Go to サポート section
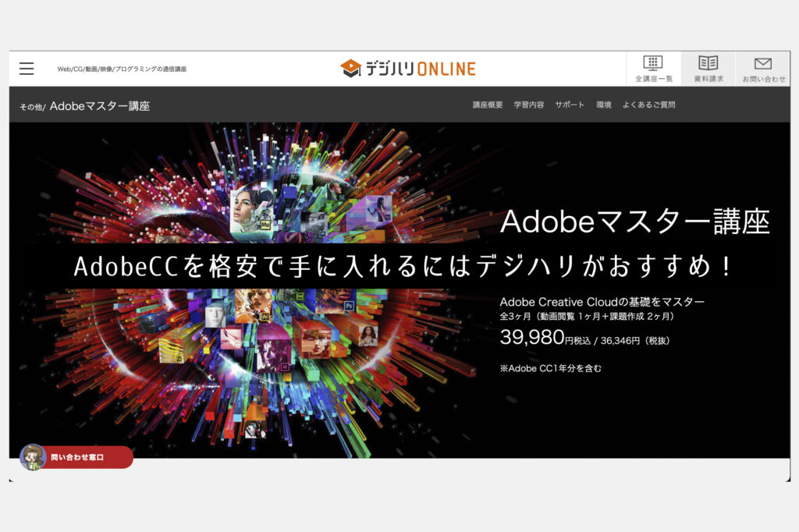799x532 pixels. tap(570, 105)
